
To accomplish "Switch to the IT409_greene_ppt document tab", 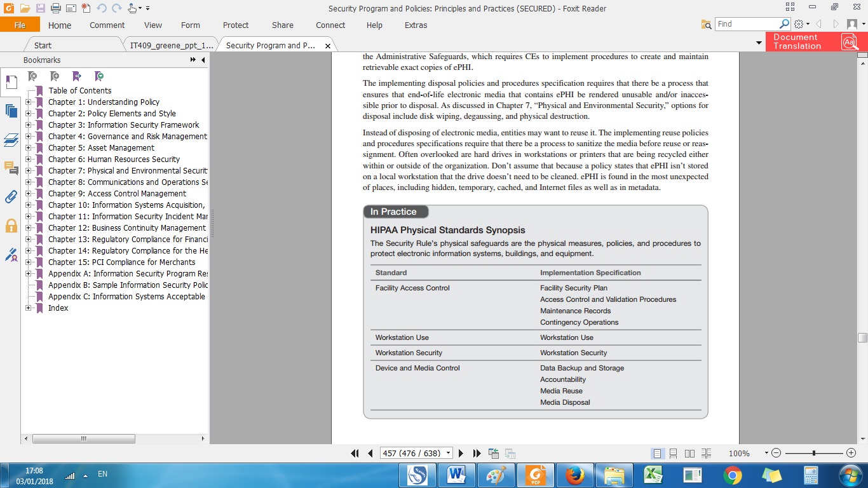I will tap(171, 46).
